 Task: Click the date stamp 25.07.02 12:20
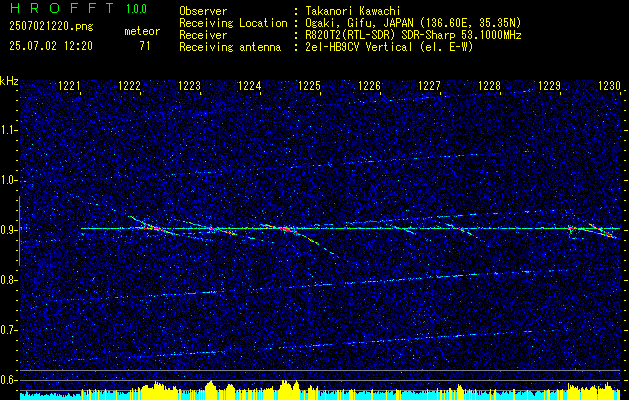click(51, 46)
